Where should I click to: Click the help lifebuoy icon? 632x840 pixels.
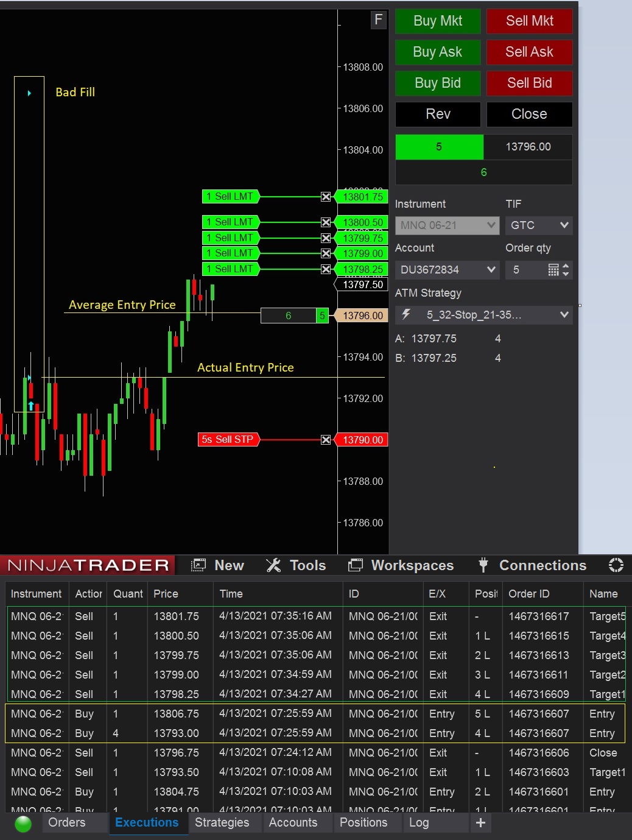[616, 565]
